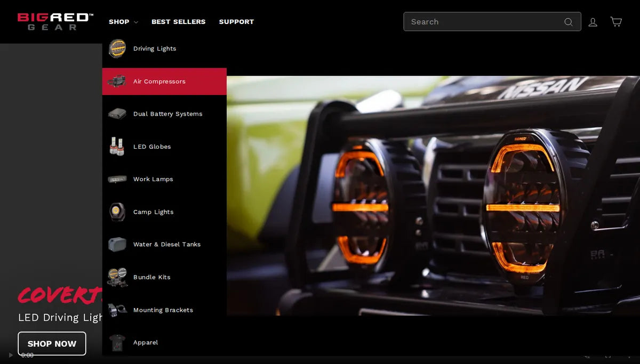Click the Air Compressors thumbnail icon

click(x=117, y=82)
